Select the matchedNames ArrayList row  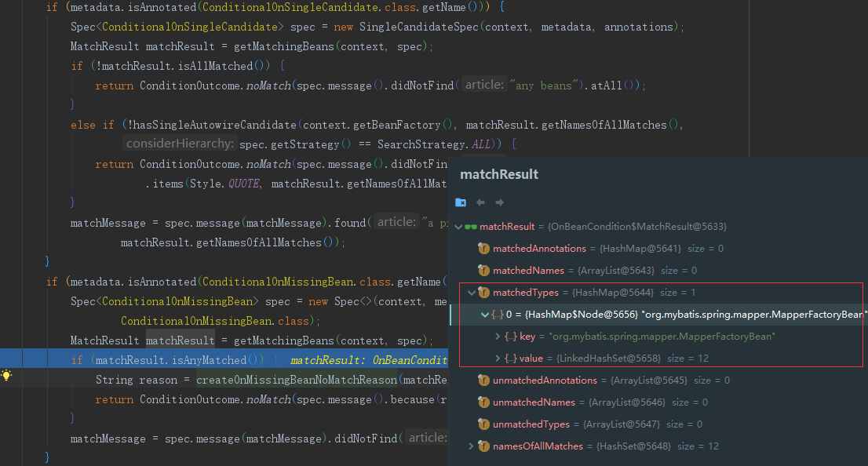(x=658, y=271)
